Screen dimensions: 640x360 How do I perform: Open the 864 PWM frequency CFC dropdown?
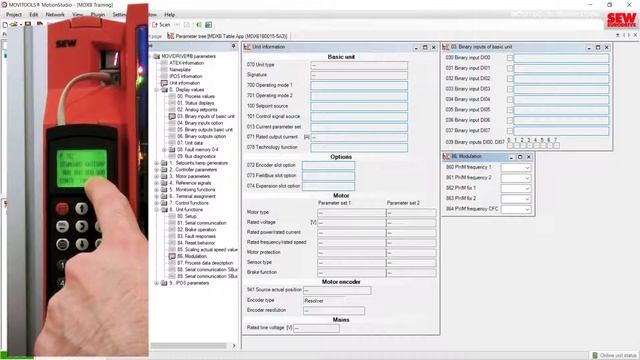pyautogui.click(x=527, y=209)
